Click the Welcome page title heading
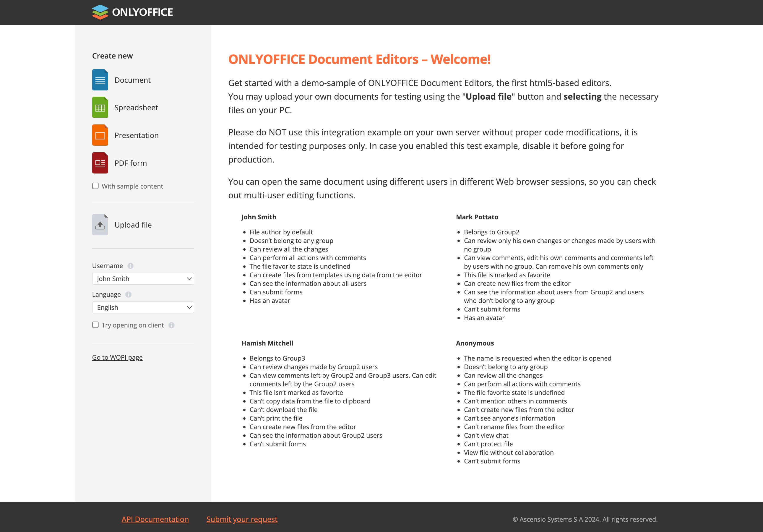This screenshot has height=532, width=763. [x=360, y=59]
